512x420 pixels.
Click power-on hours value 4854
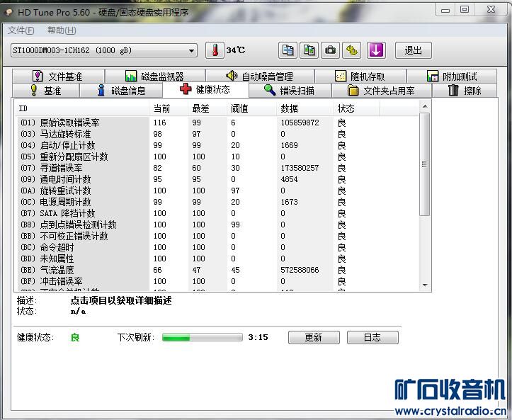point(290,179)
